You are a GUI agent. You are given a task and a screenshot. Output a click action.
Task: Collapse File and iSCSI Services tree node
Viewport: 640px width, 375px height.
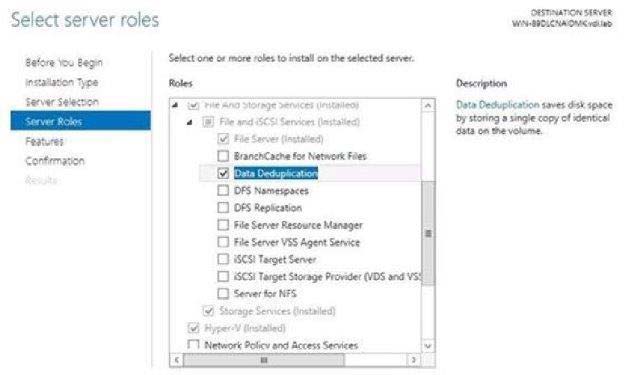[x=189, y=122]
